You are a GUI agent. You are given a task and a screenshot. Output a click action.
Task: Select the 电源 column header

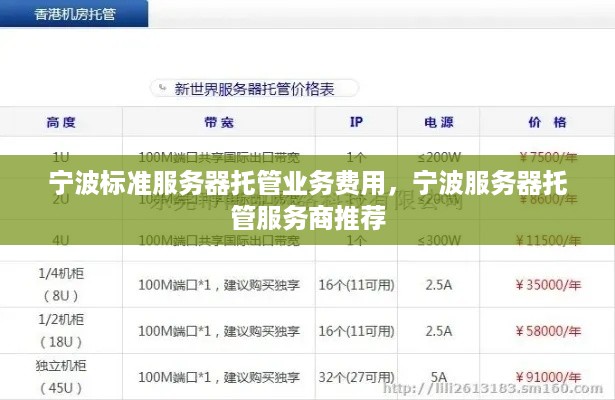point(439,122)
